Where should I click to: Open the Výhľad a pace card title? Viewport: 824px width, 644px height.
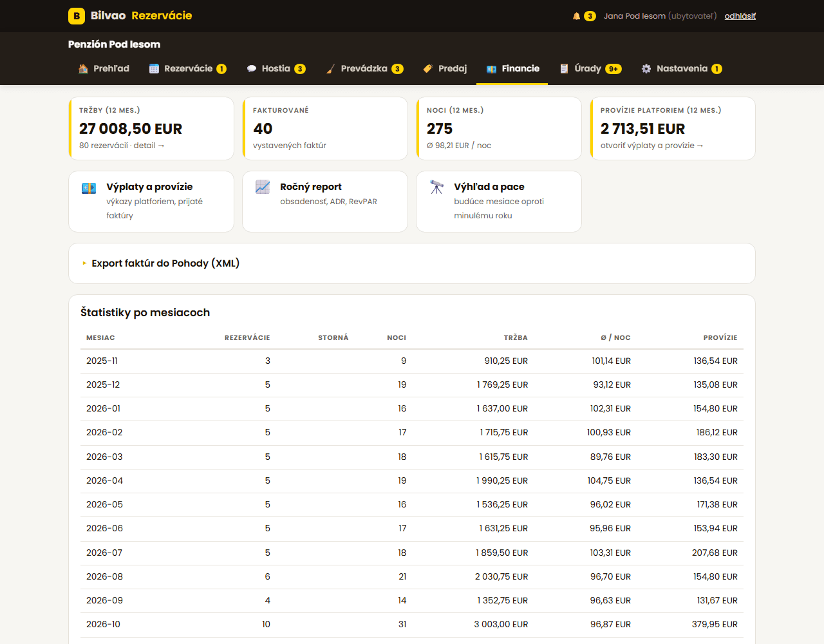pyautogui.click(x=489, y=187)
